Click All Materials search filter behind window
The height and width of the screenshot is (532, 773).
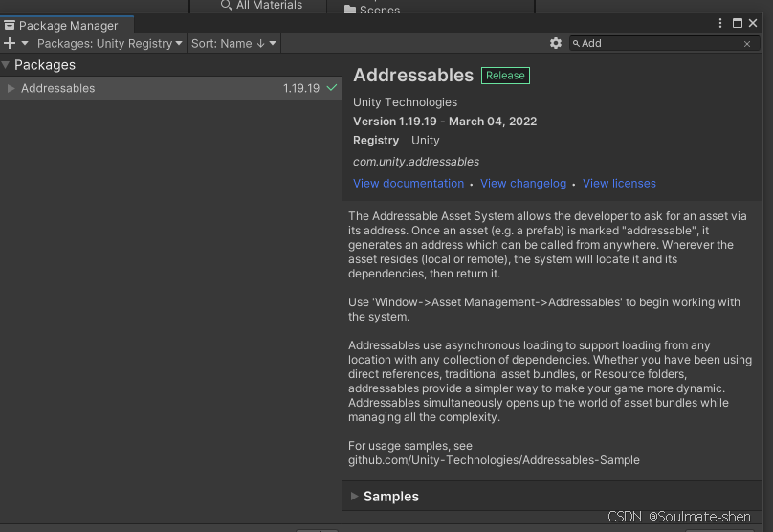[x=261, y=6]
